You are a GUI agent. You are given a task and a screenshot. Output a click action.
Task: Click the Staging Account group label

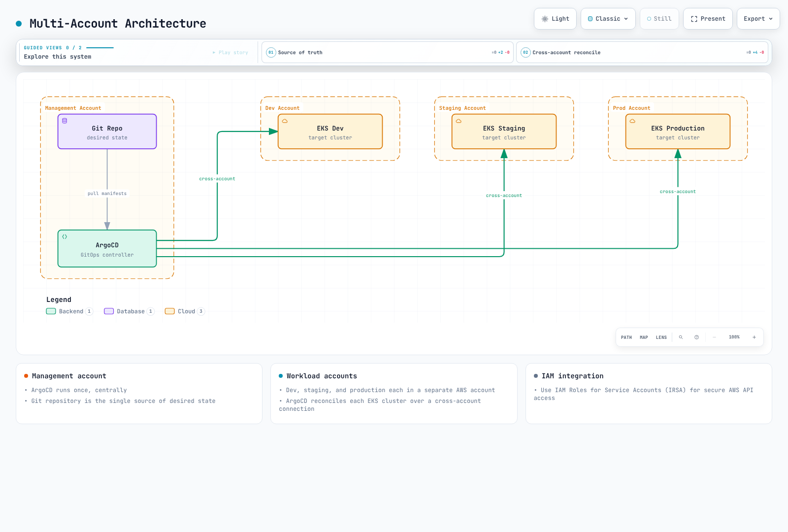(x=462, y=108)
